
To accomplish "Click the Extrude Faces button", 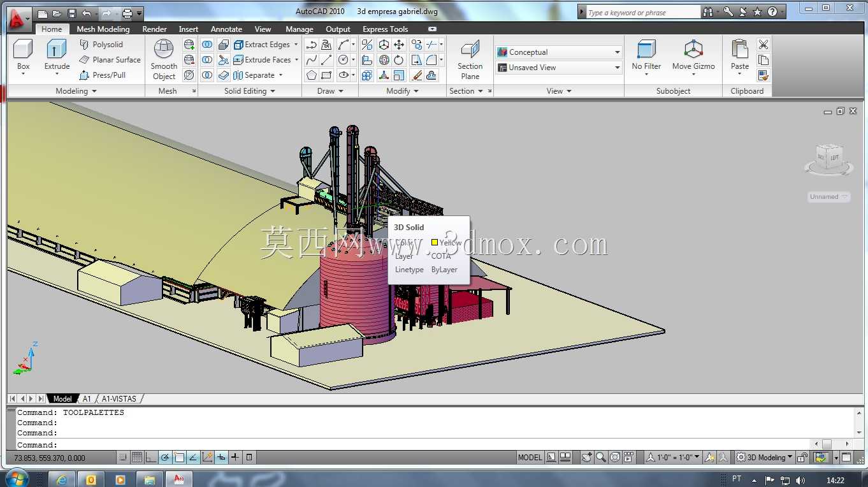I will pos(263,60).
